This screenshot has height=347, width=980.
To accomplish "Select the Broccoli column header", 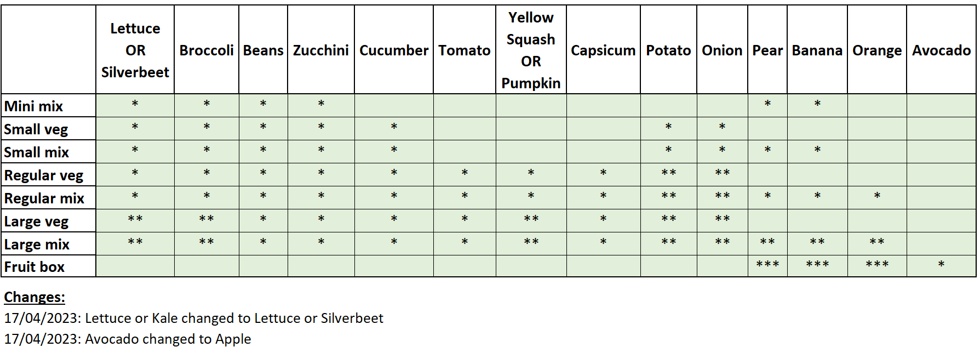I will coord(207,50).
